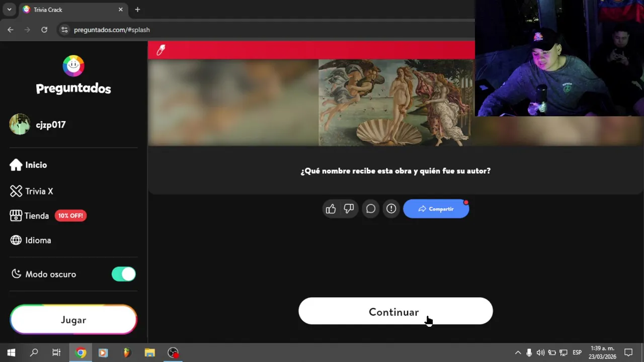Open Windows taskbar search
The height and width of the screenshot is (362, 644).
coord(34,352)
